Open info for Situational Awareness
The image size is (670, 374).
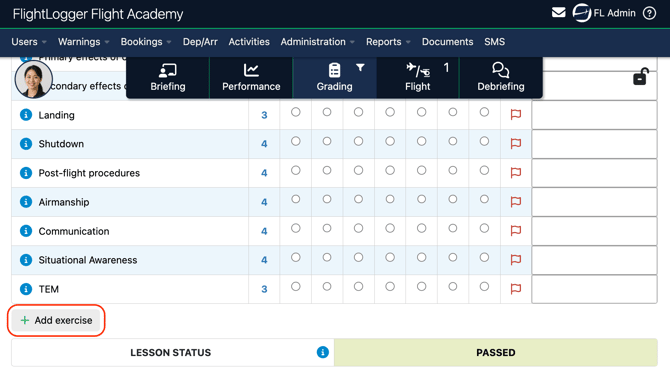[x=26, y=260]
